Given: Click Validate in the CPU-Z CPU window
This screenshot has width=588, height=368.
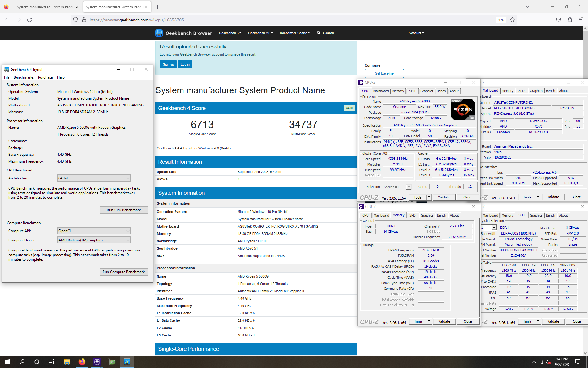Looking at the screenshot, I should click(x=444, y=197).
